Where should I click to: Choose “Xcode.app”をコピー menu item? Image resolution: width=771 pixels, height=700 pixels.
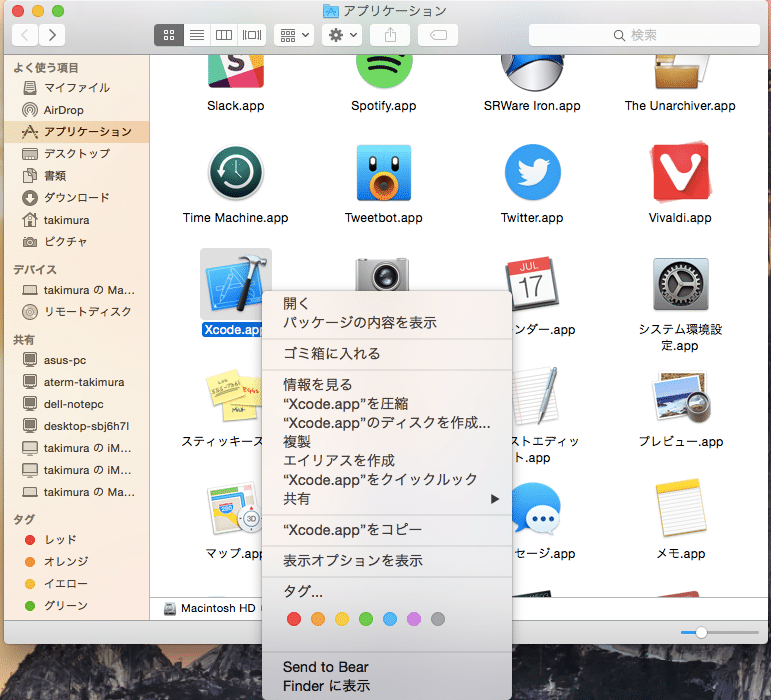pyautogui.click(x=387, y=530)
